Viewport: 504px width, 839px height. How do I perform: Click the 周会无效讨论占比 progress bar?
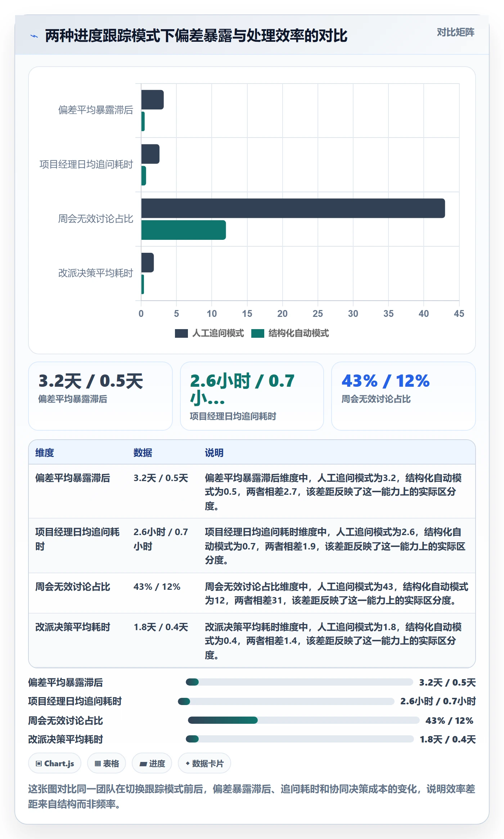pyautogui.click(x=304, y=720)
